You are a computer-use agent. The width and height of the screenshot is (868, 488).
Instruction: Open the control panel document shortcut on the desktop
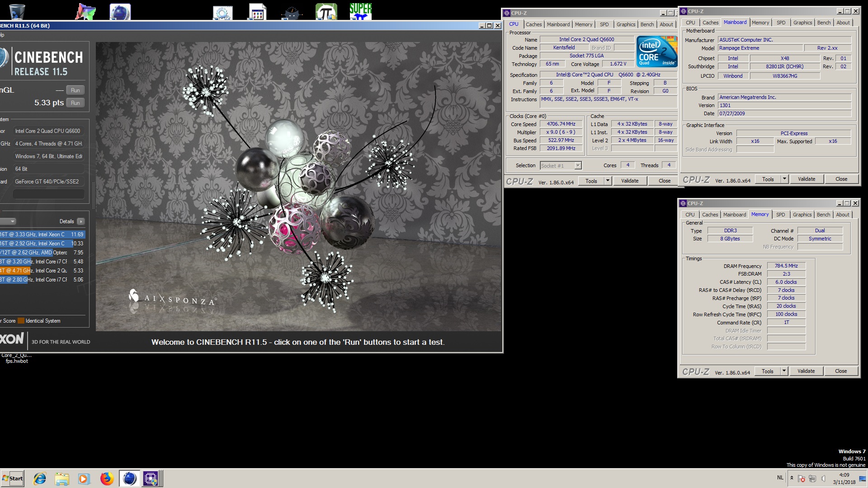point(257,12)
